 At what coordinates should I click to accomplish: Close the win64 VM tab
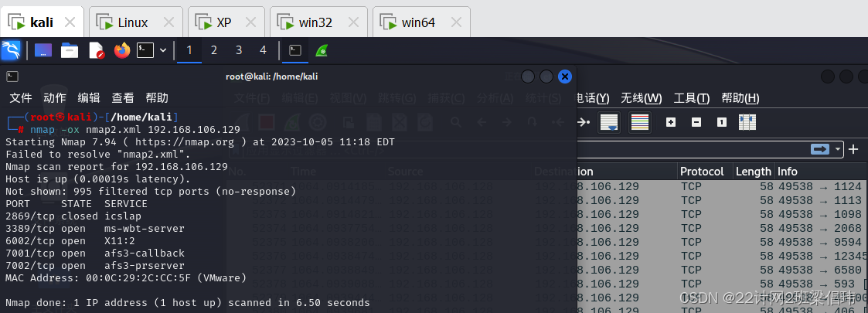coord(456,22)
